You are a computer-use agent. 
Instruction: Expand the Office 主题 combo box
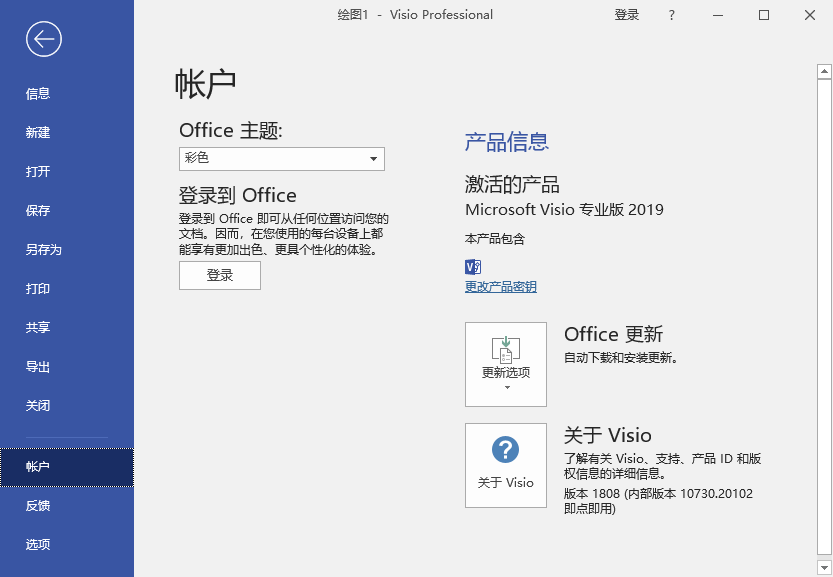[x=281, y=158]
